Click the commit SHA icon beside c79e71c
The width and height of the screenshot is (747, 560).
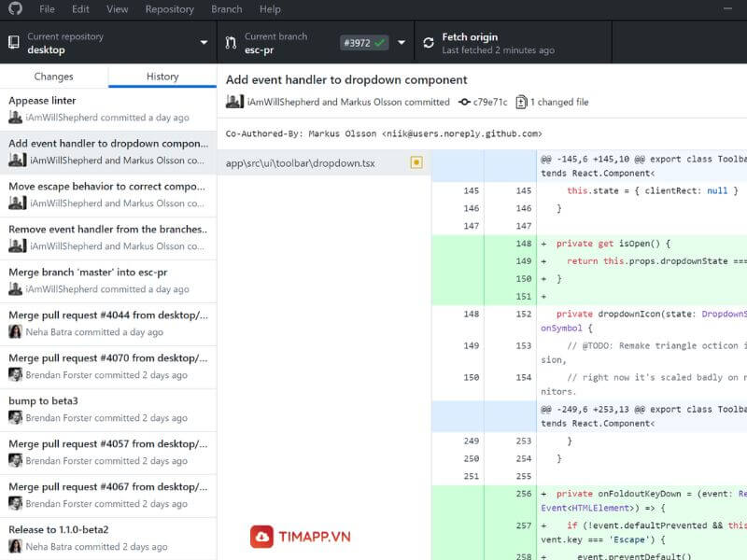(464, 102)
